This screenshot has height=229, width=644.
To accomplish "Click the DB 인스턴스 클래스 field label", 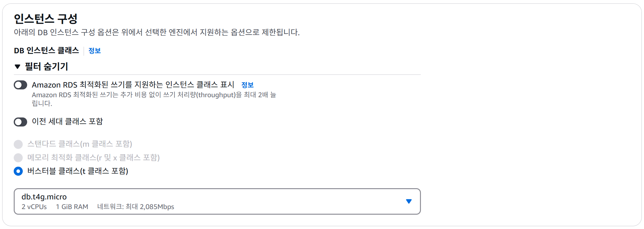I will click(46, 51).
